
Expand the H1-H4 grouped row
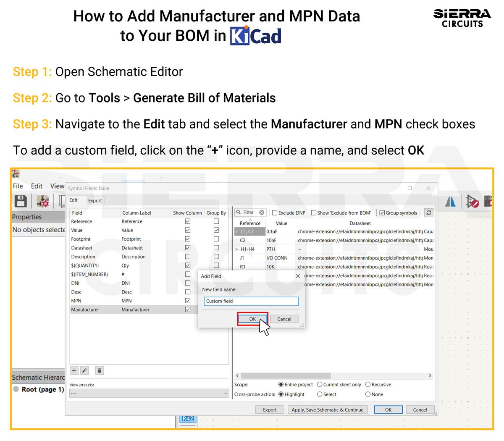tap(237, 249)
